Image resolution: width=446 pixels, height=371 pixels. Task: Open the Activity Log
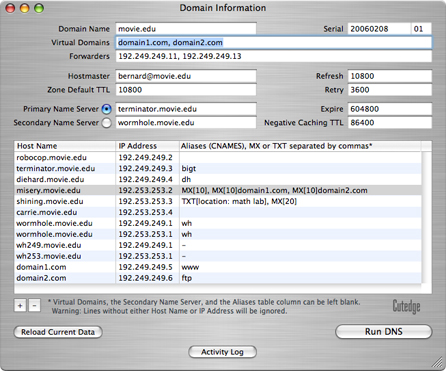222,352
